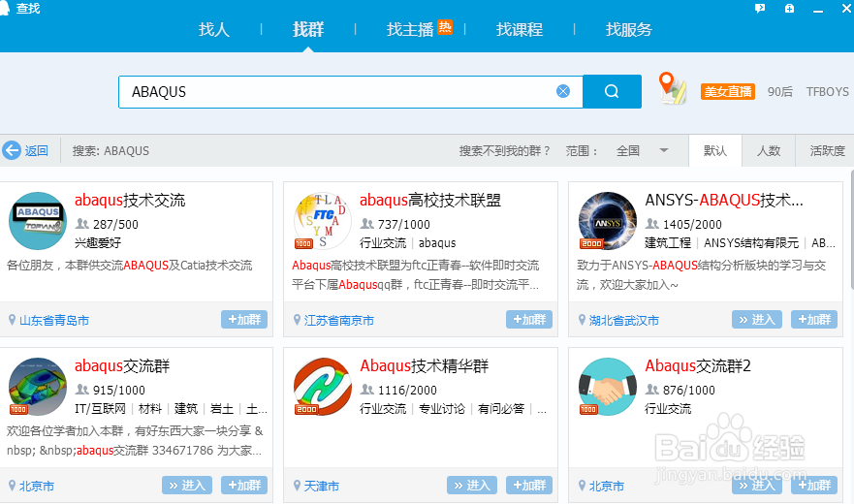Click location pin beside 天津市

297,486
